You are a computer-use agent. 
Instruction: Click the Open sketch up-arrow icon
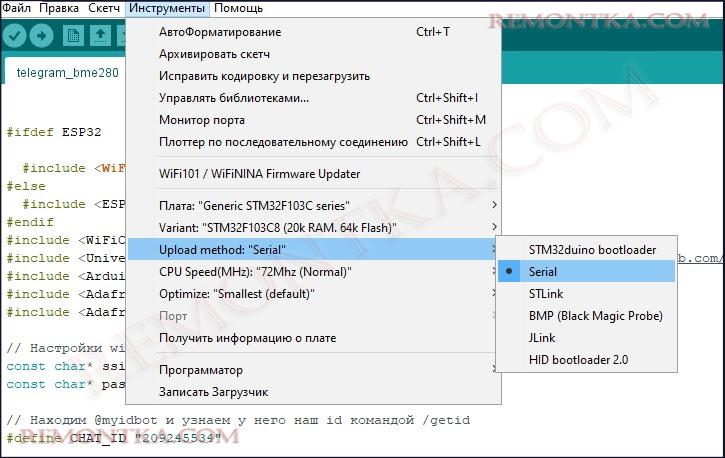click(100, 36)
